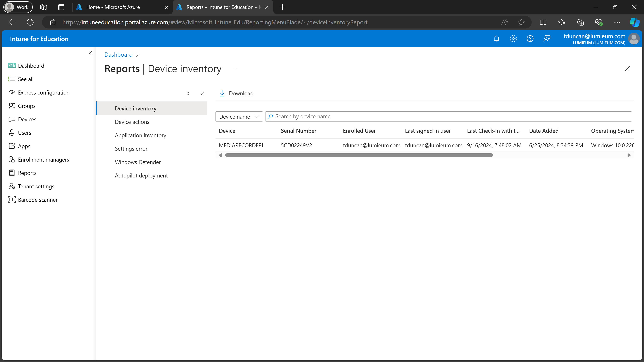Image resolution: width=644 pixels, height=362 pixels.
Task: Open the notifications bell icon
Action: tap(496, 39)
